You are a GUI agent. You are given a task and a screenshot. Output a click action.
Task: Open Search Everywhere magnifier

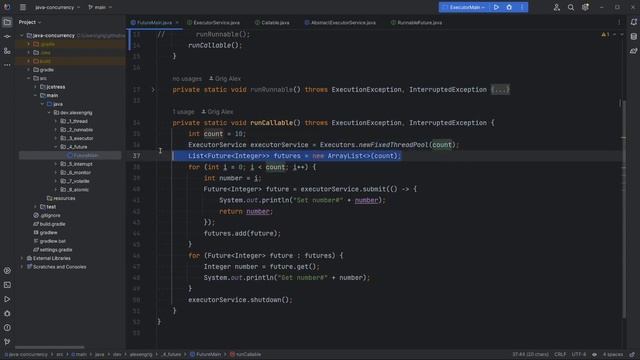point(571,7)
